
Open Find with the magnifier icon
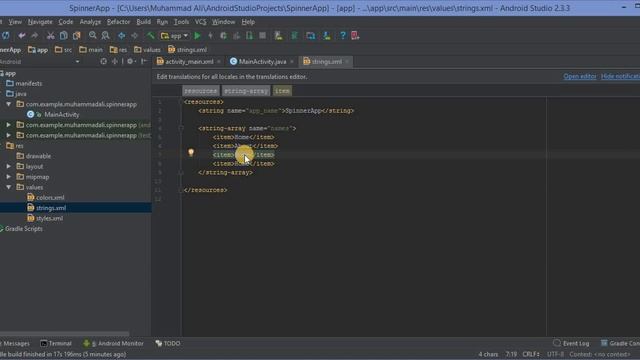pyautogui.click(x=93, y=36)
